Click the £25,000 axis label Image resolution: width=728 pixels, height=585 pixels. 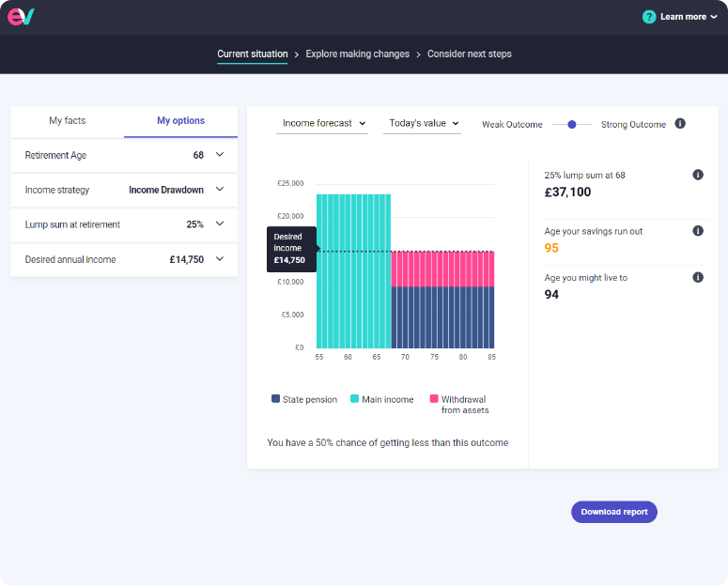click(290, 183)
